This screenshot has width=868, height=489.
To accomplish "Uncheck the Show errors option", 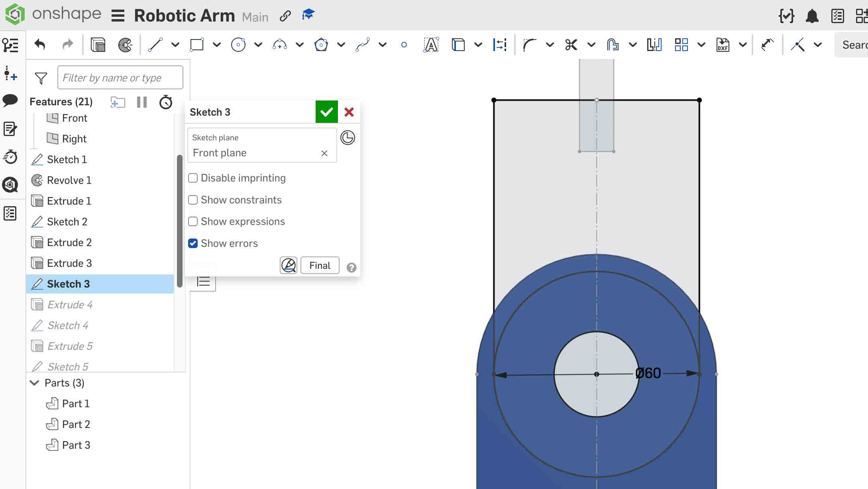I will (x=193, y=243).
